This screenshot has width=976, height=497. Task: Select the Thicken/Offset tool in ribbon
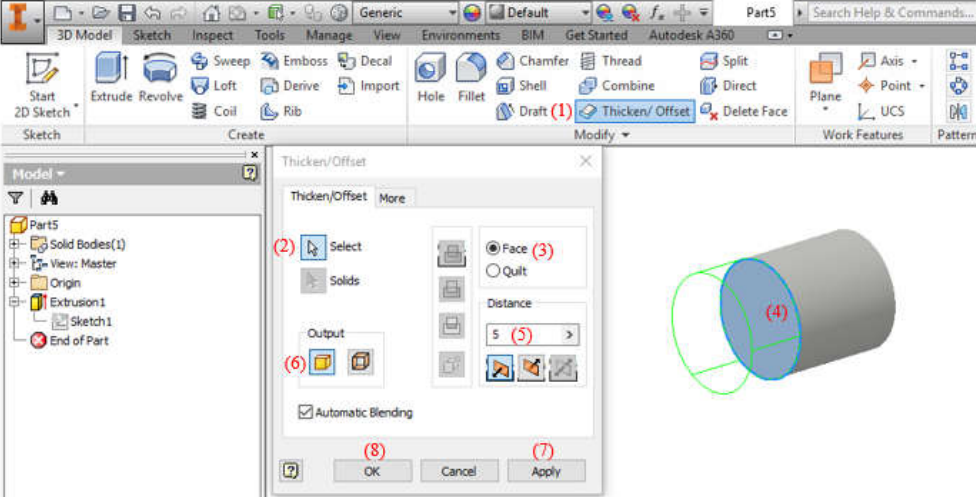(635, 111)
